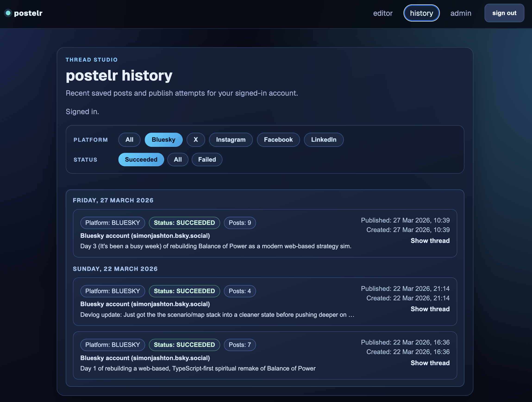Show only Failed status posts
Image resolution: width=532 pixels, height=402 pixels.
point(207,160)
